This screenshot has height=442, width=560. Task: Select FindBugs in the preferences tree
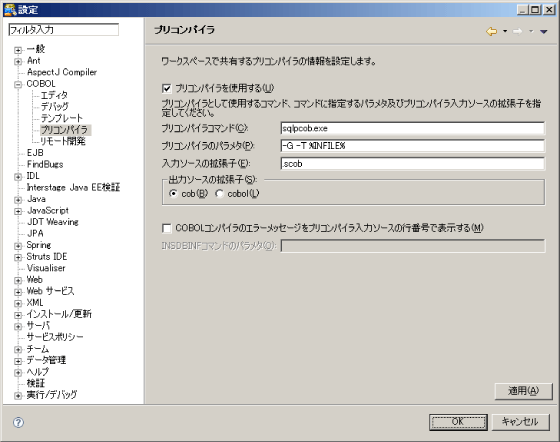(x=45, y=164)
